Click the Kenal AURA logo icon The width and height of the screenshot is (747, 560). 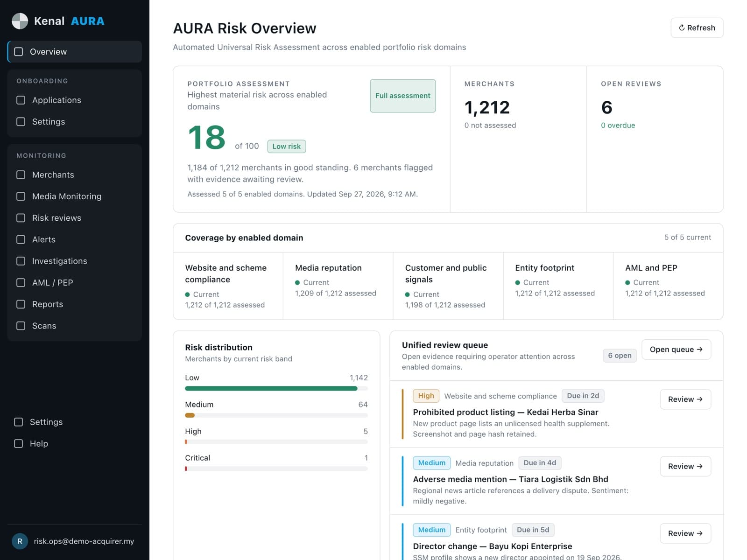pyautogui.click(x=20, y=21)
